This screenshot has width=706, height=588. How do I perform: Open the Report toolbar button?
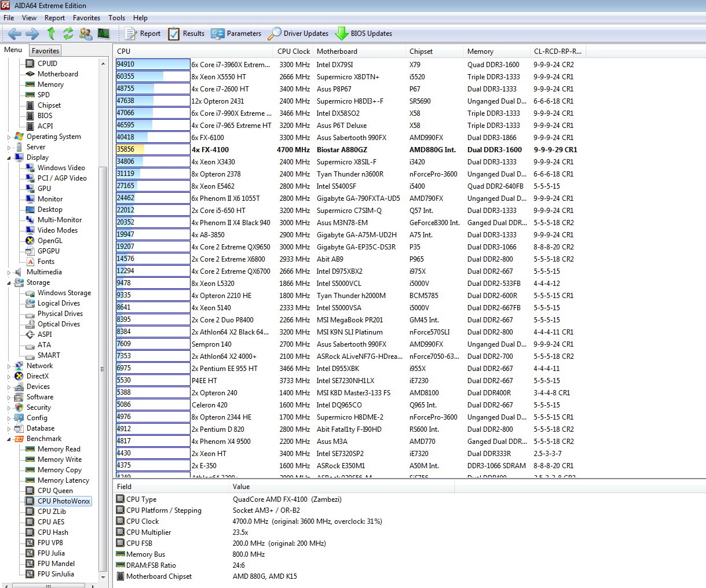pyautogui.click(x=143, y=34)
